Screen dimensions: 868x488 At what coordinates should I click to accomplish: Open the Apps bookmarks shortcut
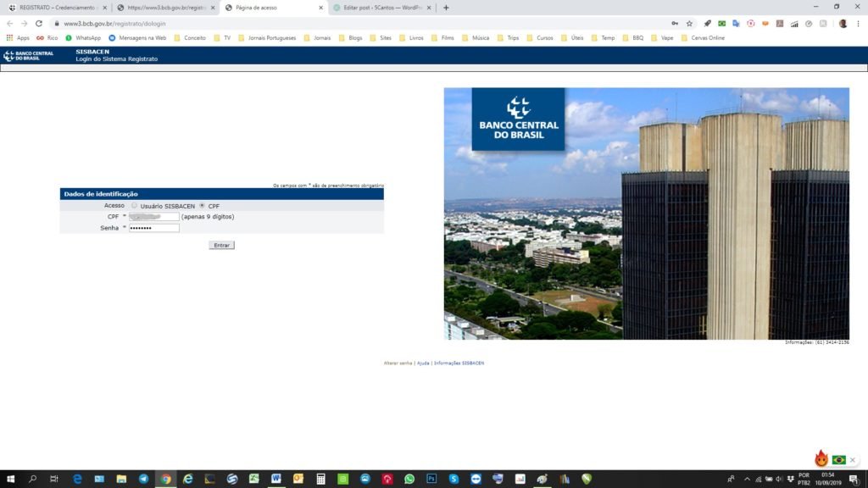point(18,37)
